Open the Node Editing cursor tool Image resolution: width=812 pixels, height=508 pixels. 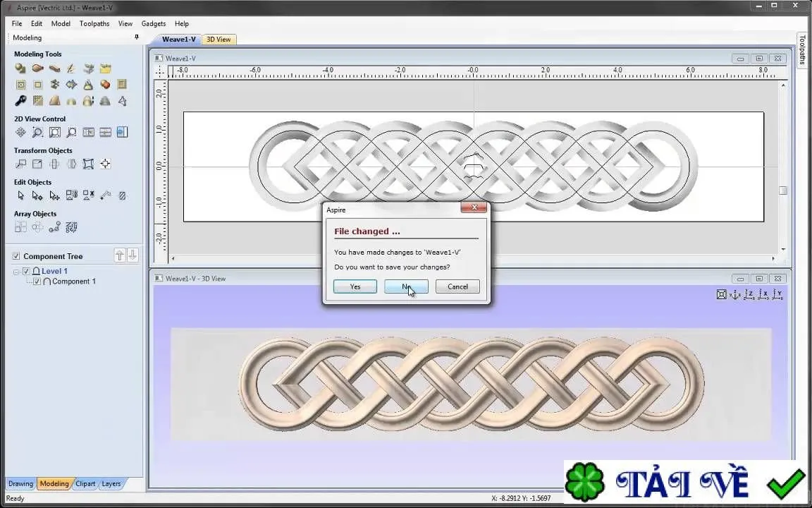click(x=37, y=195)
